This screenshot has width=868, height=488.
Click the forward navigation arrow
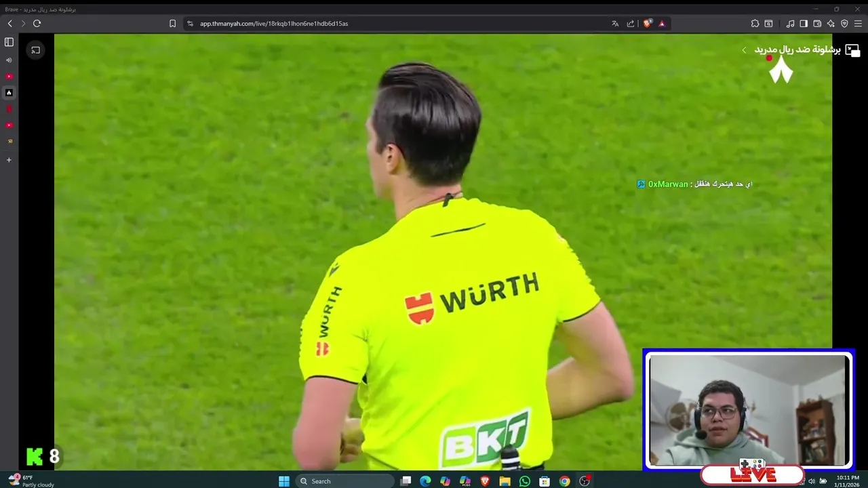point(23,23)
